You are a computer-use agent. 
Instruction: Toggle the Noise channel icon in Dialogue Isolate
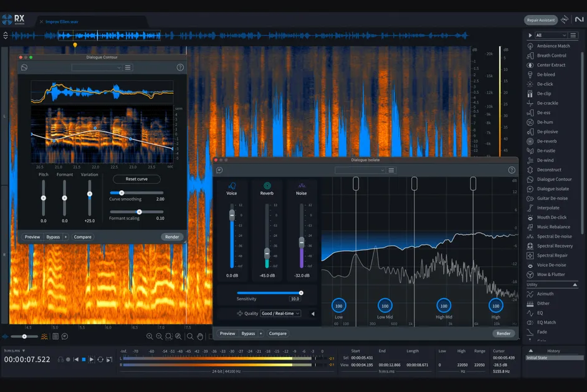302,186
